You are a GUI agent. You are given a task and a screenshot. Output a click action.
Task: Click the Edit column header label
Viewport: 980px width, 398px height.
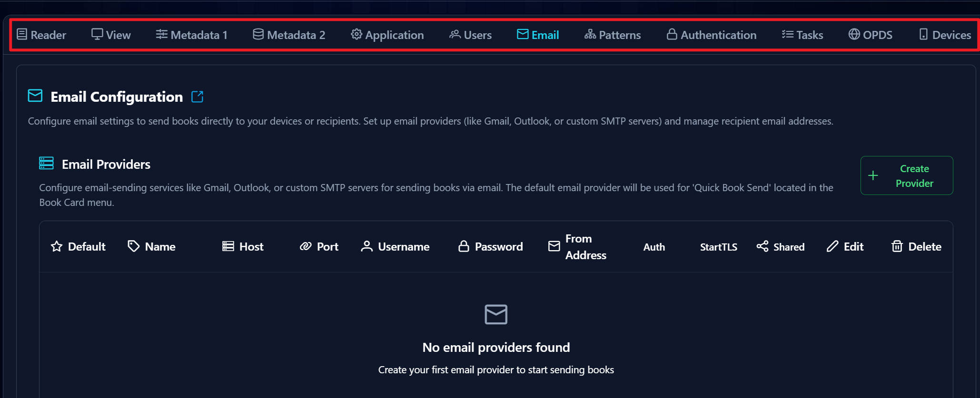(x=853, y=246)
